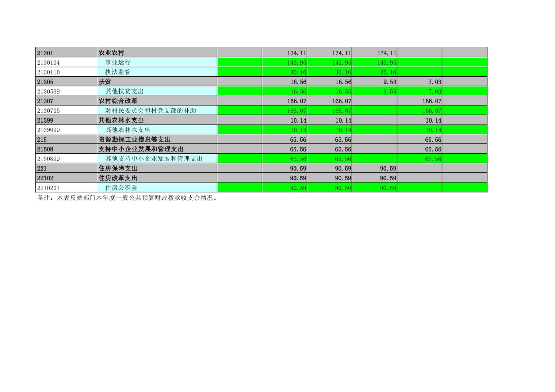
Task: Select the code cell 215
Action: click(66, 139)
